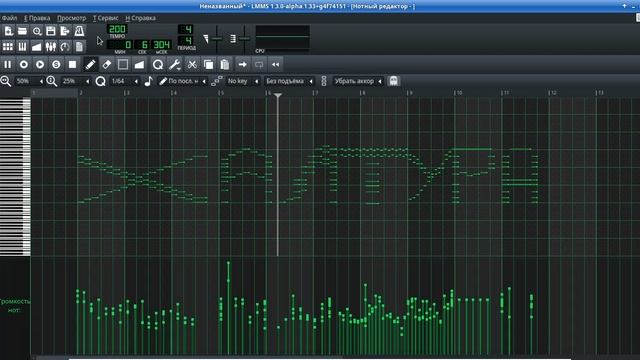
Task: Open the 50% horizontal zoom dropdown
Action: pyautogui.click(x=29, y=81)
